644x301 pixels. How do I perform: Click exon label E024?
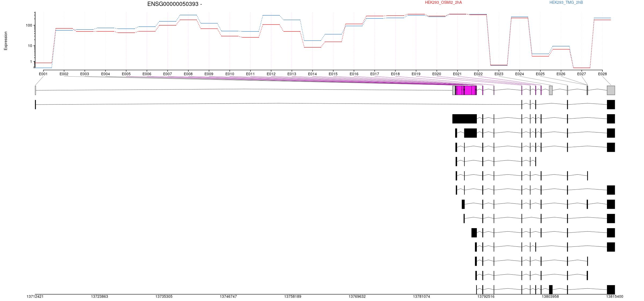pyautogui.click(x=519, y=74)
